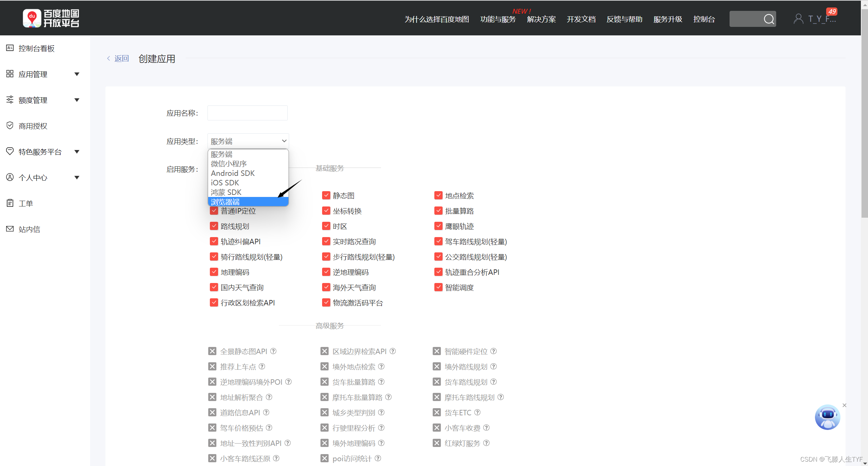Open 反馈与帮助 menu
Screen dimensions: 868x466
(x=624, y=19)
